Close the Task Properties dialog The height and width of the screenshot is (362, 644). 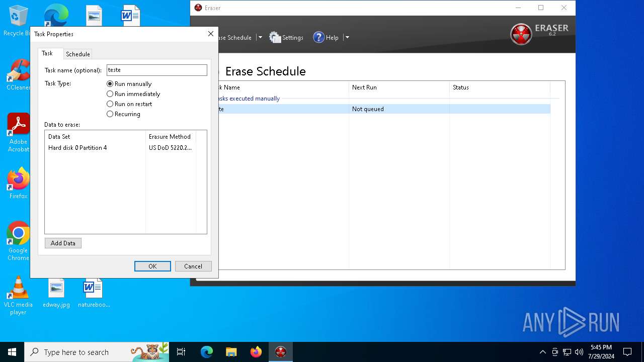[211, 34]
